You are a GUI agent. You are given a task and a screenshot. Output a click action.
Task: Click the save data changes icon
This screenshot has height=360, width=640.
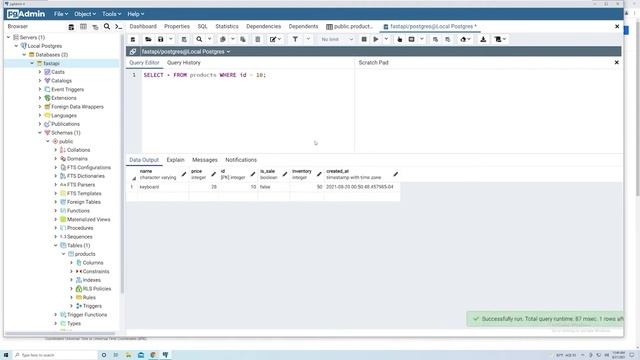(184, 39)
